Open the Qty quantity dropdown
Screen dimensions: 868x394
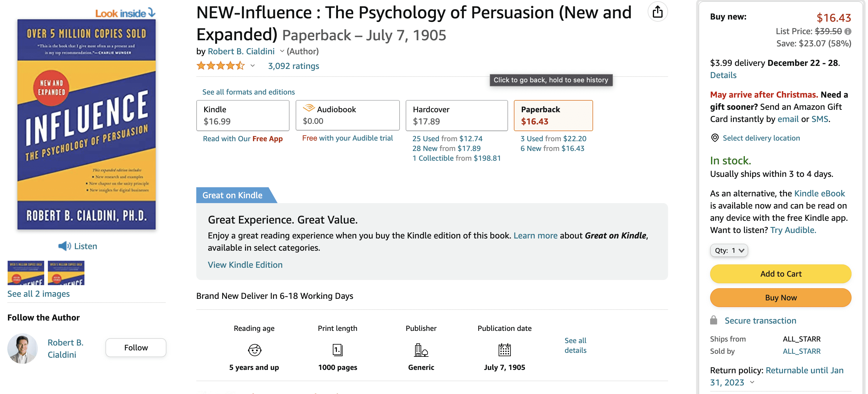(x=729, y=250)
